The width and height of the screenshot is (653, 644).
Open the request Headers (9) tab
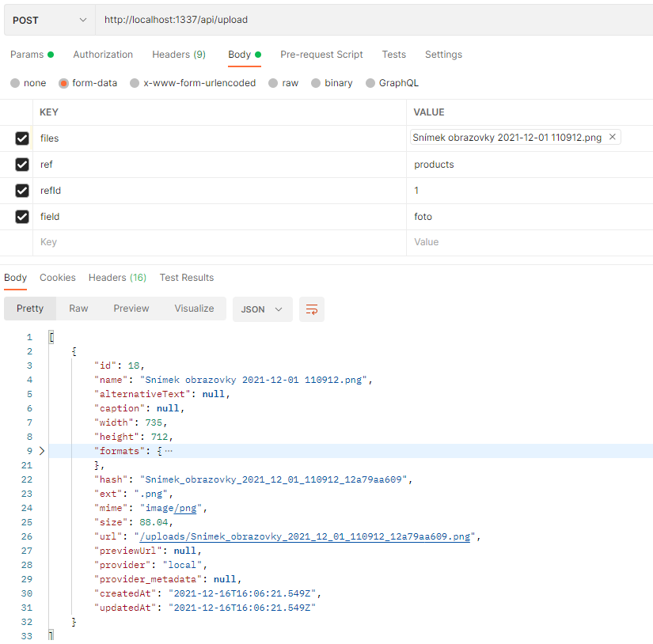tap(179, 55)
